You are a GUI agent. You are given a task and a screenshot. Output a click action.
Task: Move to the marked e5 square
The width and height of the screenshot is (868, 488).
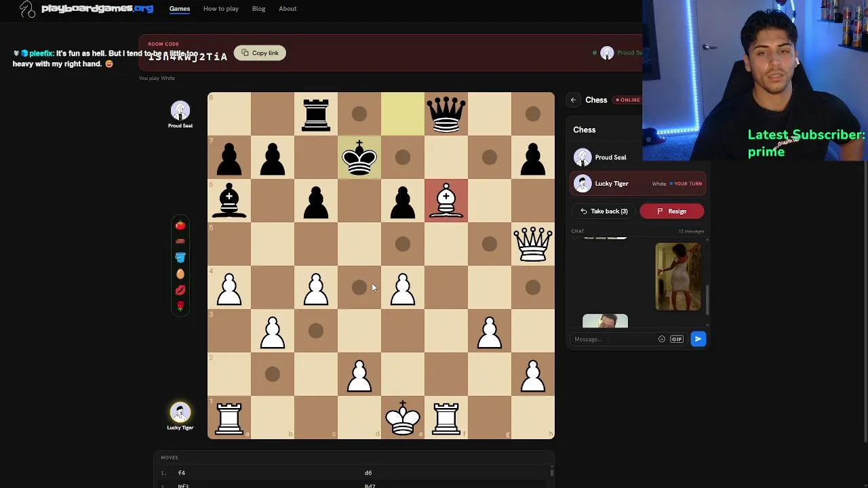click(x=403, y=244)
